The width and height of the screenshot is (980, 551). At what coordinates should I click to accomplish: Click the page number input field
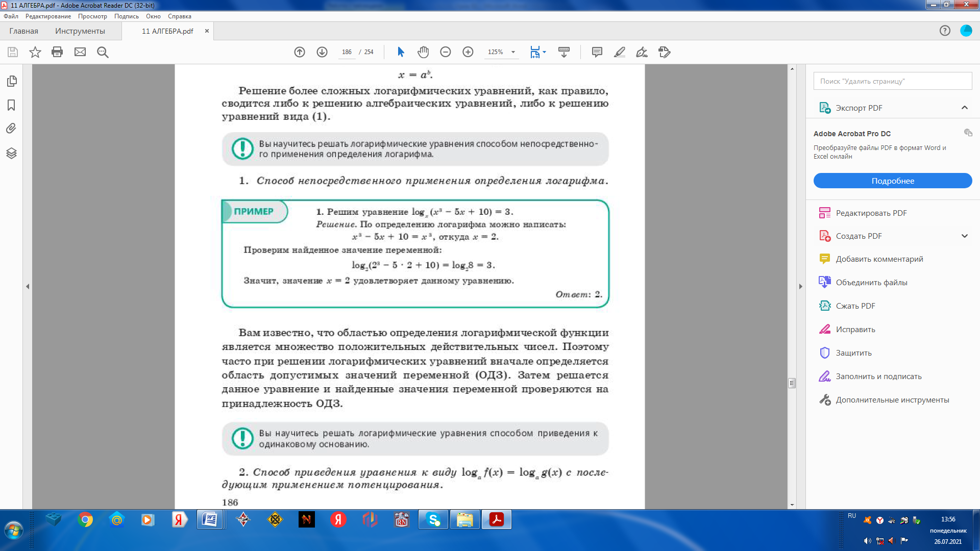click(x=347, y=52)
